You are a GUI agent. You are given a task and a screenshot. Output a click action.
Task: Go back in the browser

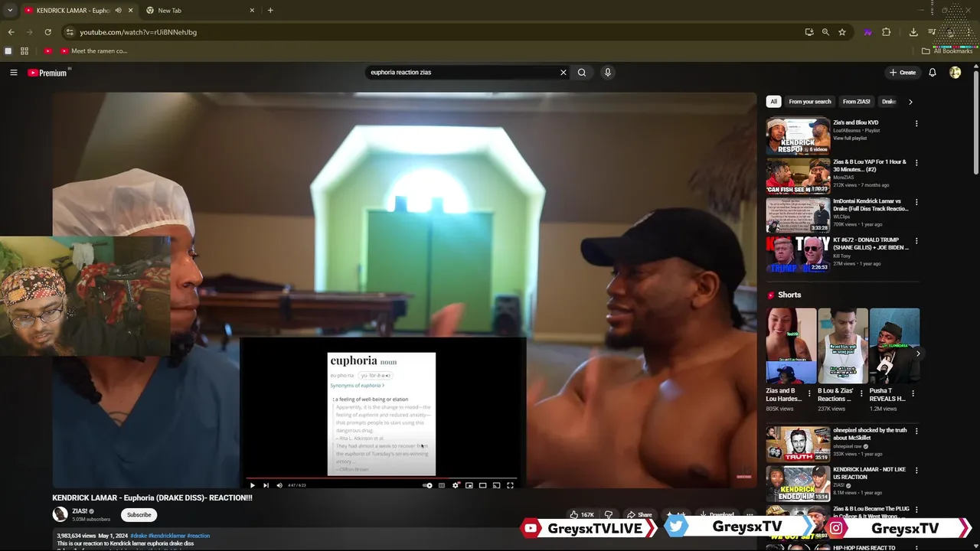[11, 32]
